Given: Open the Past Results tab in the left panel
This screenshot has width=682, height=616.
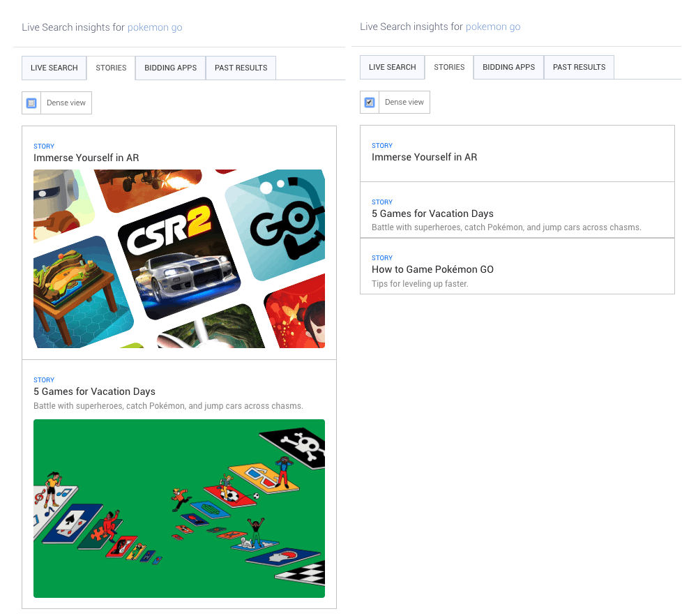Looking at the screenshot, I should tap(241, 68).
